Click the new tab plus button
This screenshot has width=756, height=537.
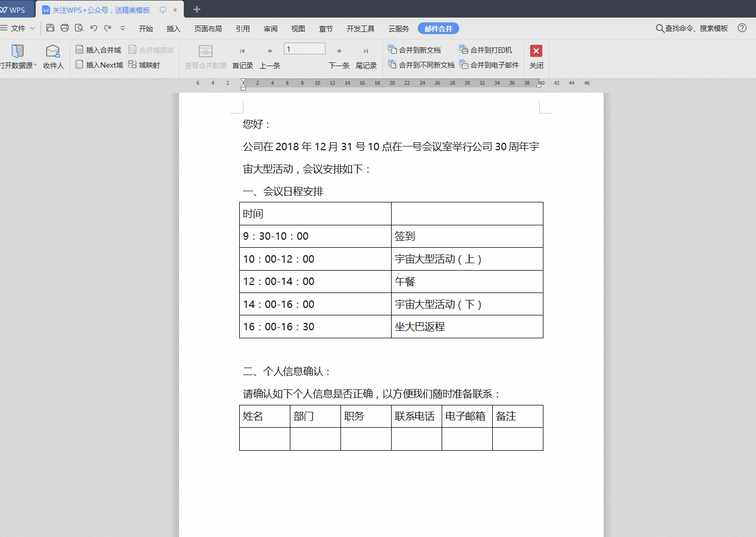click(x=197, y=10)
